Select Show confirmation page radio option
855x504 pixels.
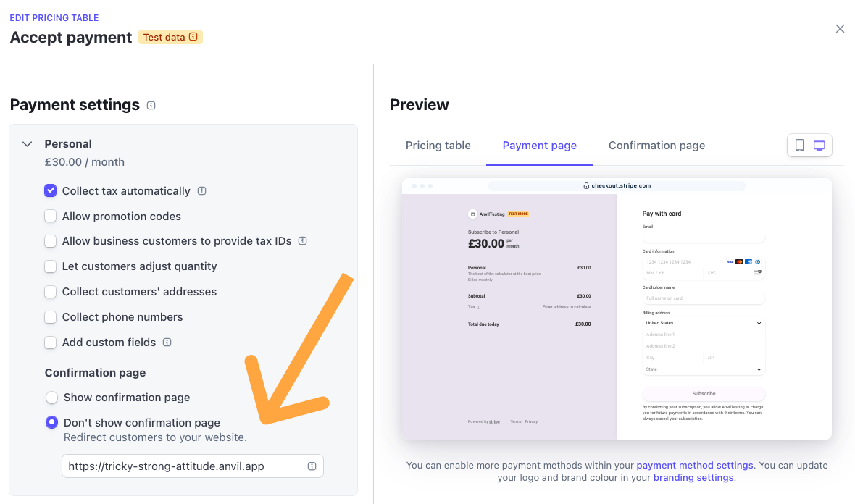click(x=51, y=398)
